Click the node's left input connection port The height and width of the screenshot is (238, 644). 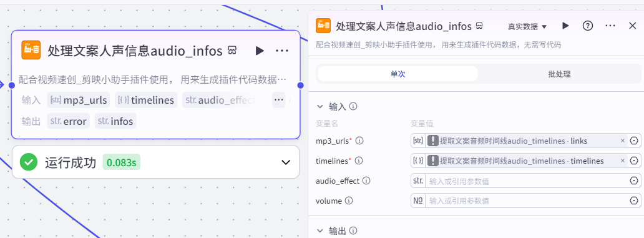(11, 85)
